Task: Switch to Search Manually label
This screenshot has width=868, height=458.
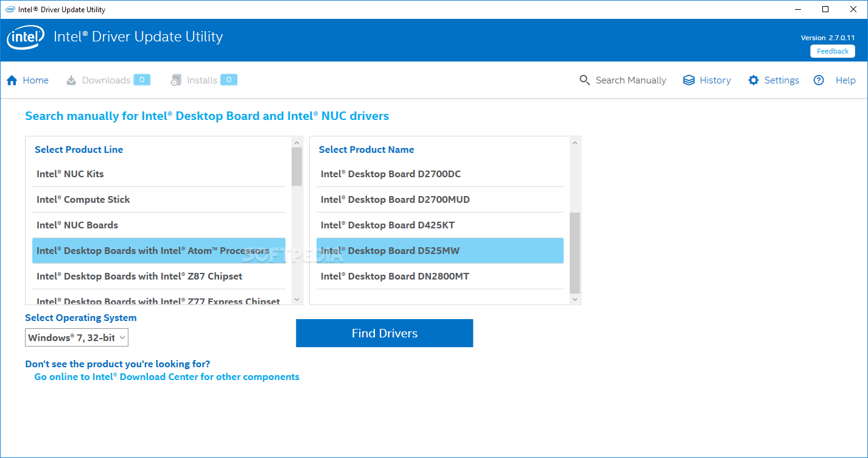Action: [x=631, y=80]
